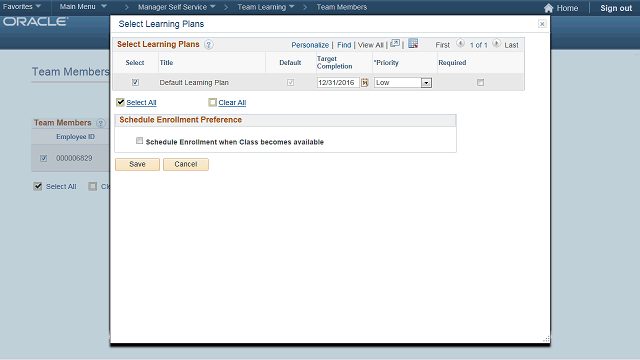Click the download to spreadsheet grid icon
Viewport: 640px width, 360px height.
click(x=413, y=43)
